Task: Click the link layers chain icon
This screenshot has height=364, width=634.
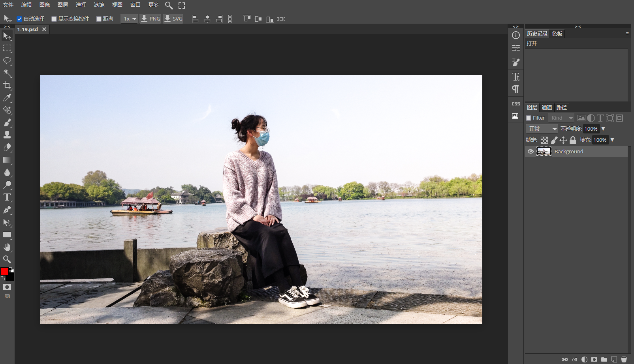Action: [x=564, y=359]
